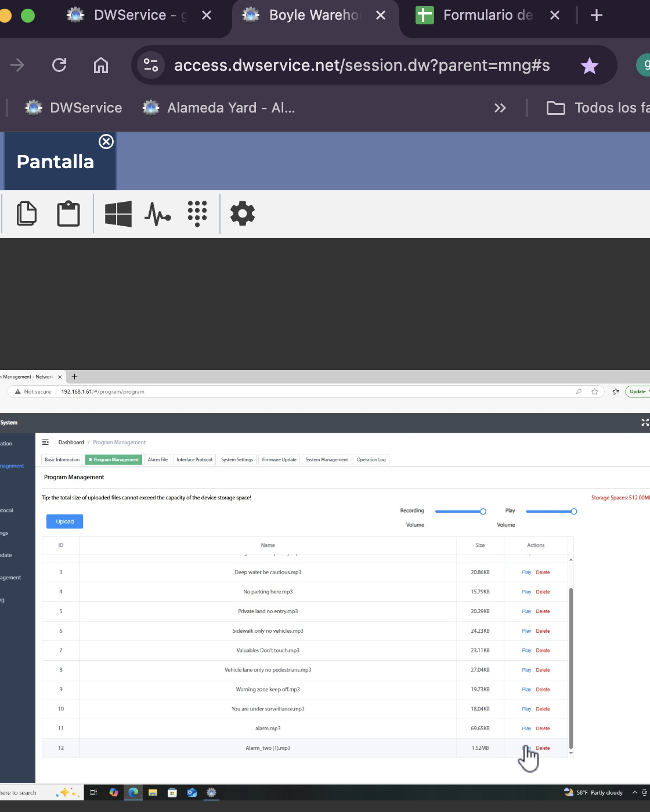650x812 pixels.
Task: Open the System Settings tab
Action: tap(237, 459)
